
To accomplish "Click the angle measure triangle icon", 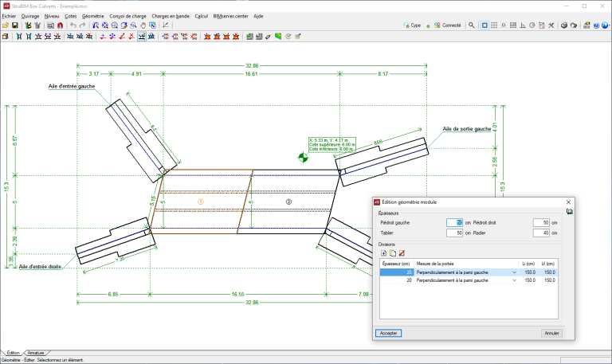I will 523,25.
